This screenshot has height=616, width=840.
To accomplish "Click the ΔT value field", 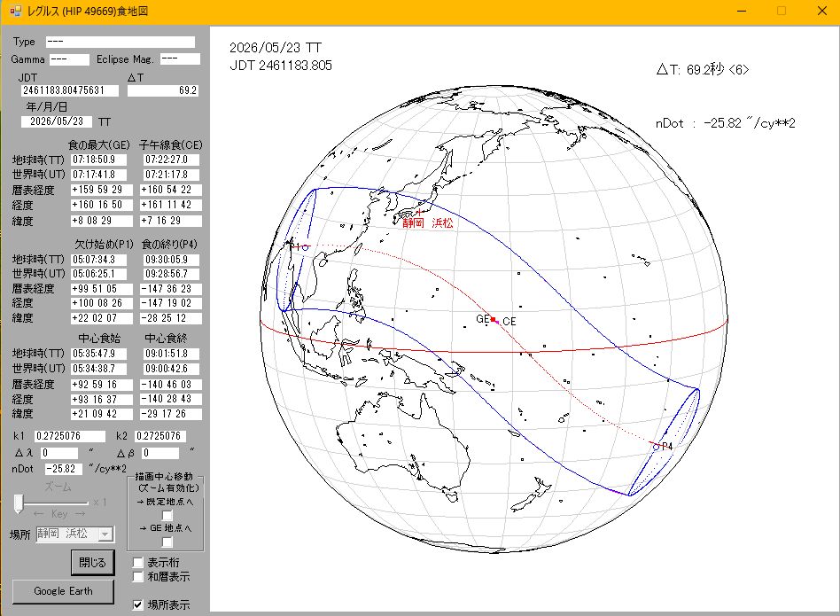I will [x=163, y=90].
